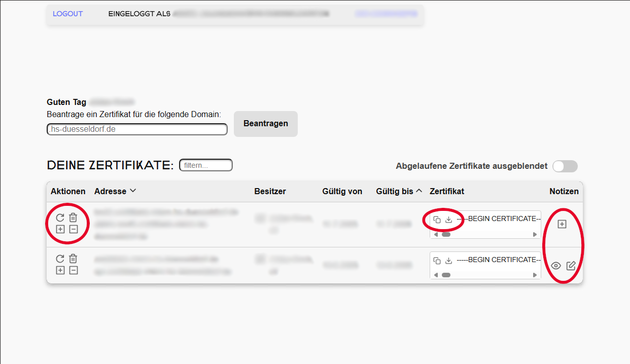Click the LOGOUT link
Screen dimensions: 630x364
[x=67, y=14]
